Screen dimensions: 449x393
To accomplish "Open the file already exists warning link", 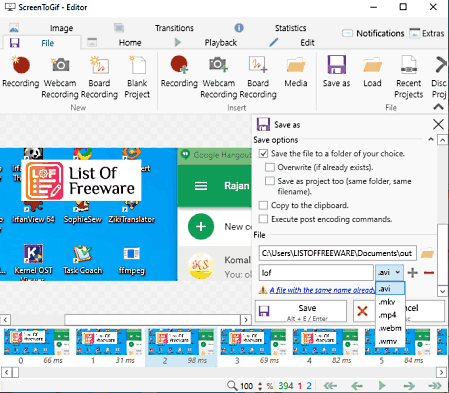I will [x=322, y=290].
